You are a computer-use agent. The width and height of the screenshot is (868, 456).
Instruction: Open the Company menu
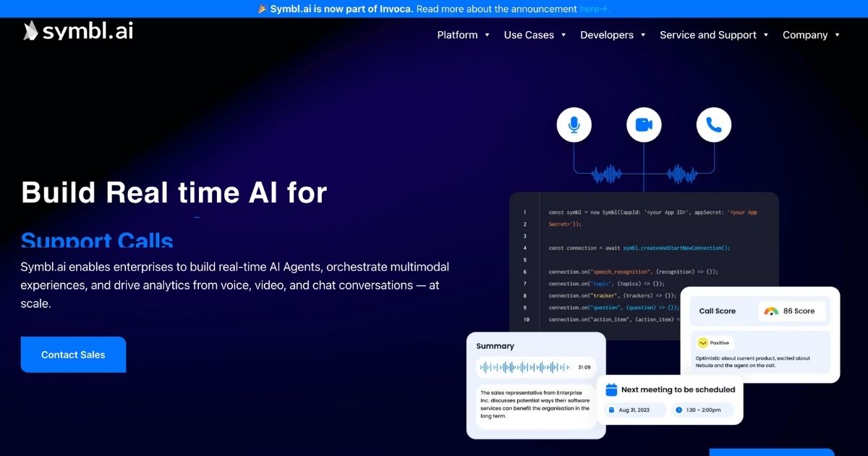(x=805, y=35)
